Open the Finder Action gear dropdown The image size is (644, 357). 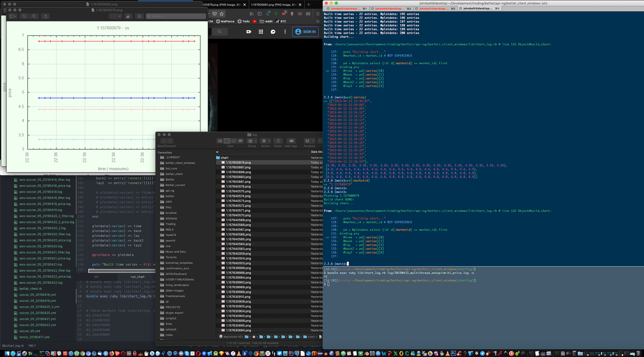[x=266, y=141]
